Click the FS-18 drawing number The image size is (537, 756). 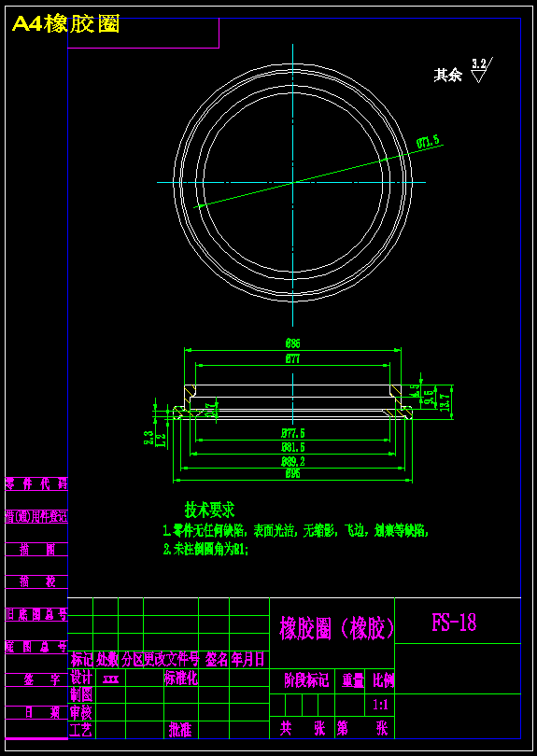[x=455, y=623]
